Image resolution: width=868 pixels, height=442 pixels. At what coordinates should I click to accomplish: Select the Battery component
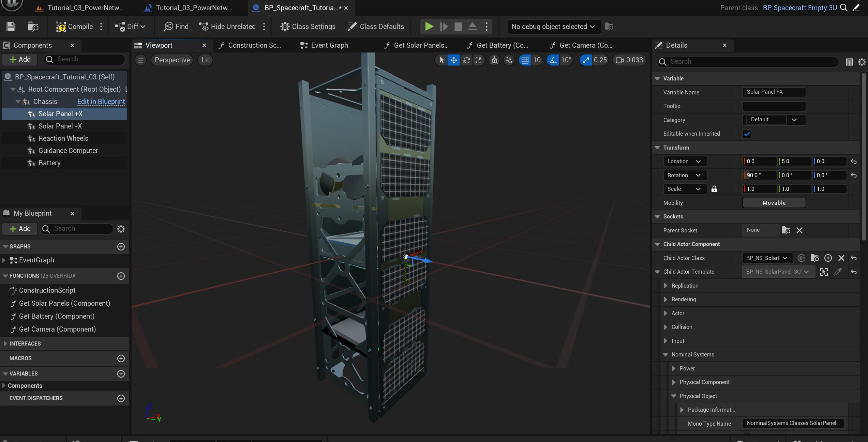pos(49,163)
